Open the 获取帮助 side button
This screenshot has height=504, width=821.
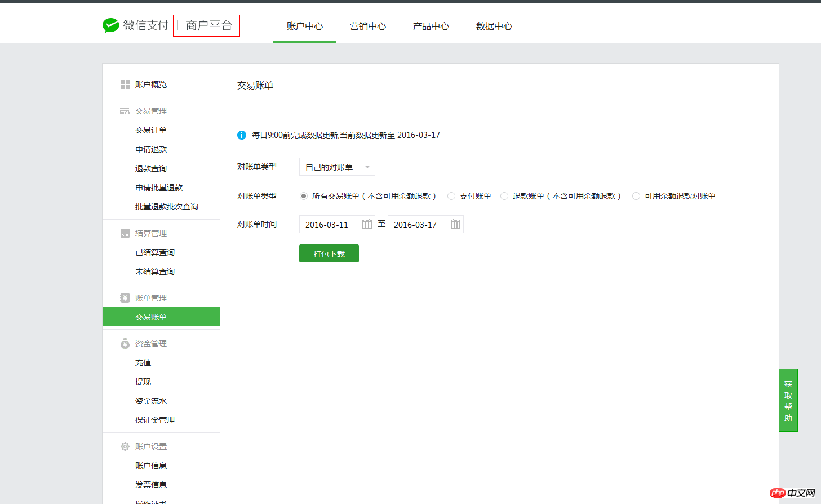click(788, 400)
